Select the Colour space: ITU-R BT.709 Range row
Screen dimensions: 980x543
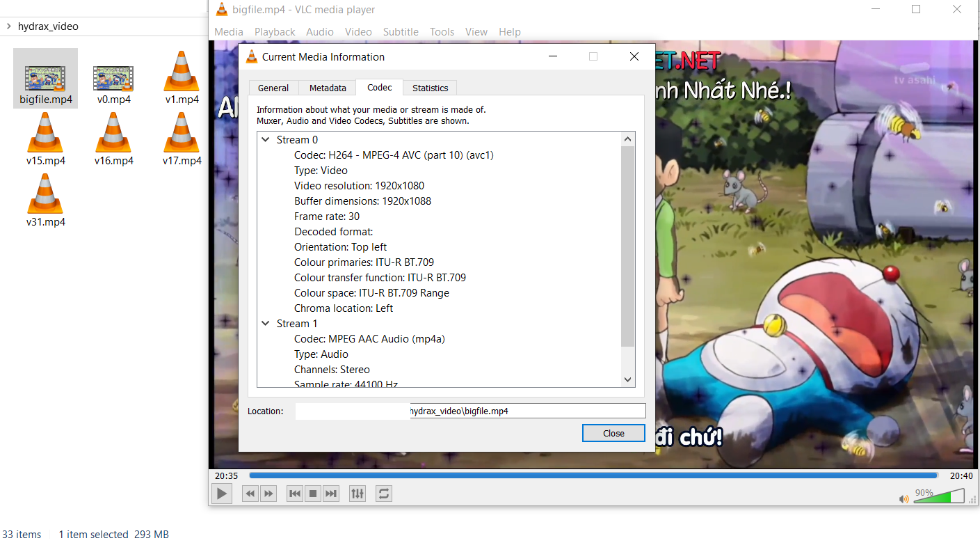(371, 293)
